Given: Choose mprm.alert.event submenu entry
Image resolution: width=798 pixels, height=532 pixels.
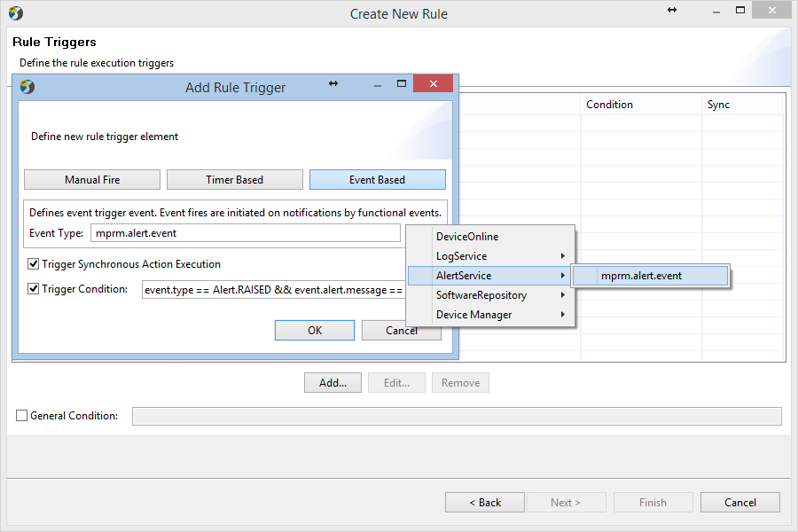Looking at the screenshot, I should 650,276.
